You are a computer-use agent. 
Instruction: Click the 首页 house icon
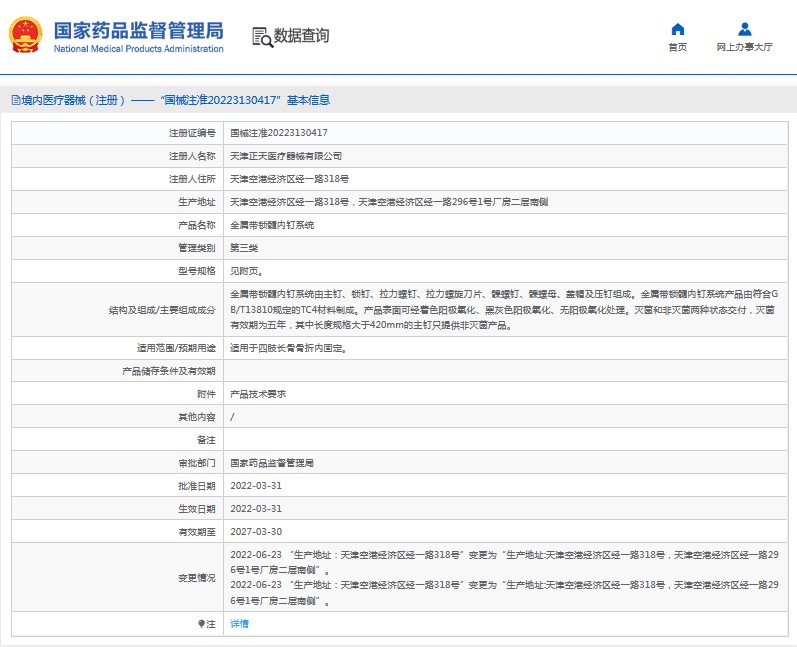(677, 29)
